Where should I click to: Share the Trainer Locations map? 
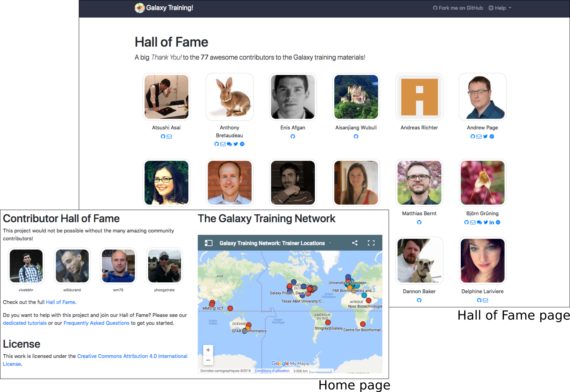355,243
